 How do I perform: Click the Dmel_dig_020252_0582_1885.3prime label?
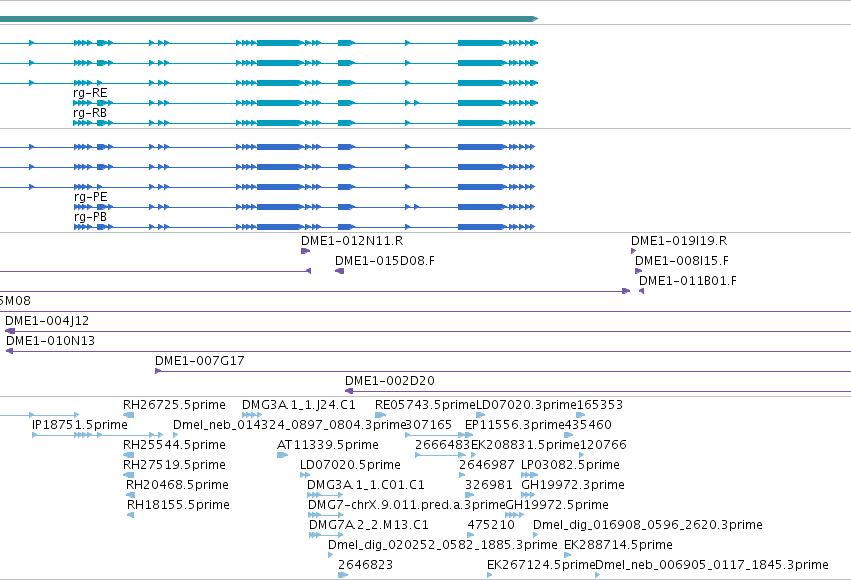(443, 545)
